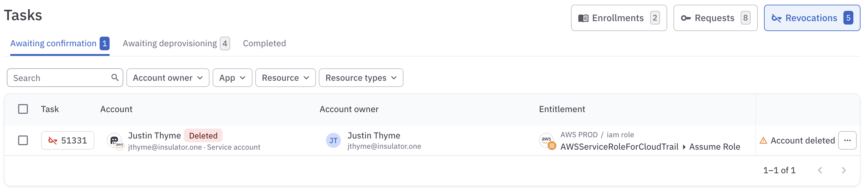Click the warning triangle next to Account deleted
The width and height of the screenshot is (868, 195).
click(763, 140)
